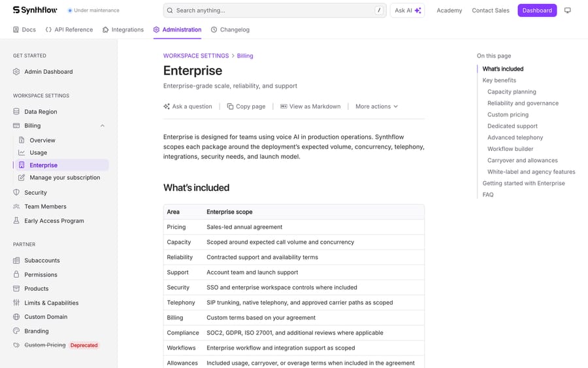This screenshot has width=588, height=368.
Task: Click the WORKSPACE SETTINGS breadcrumb
Action: (196, 56)
